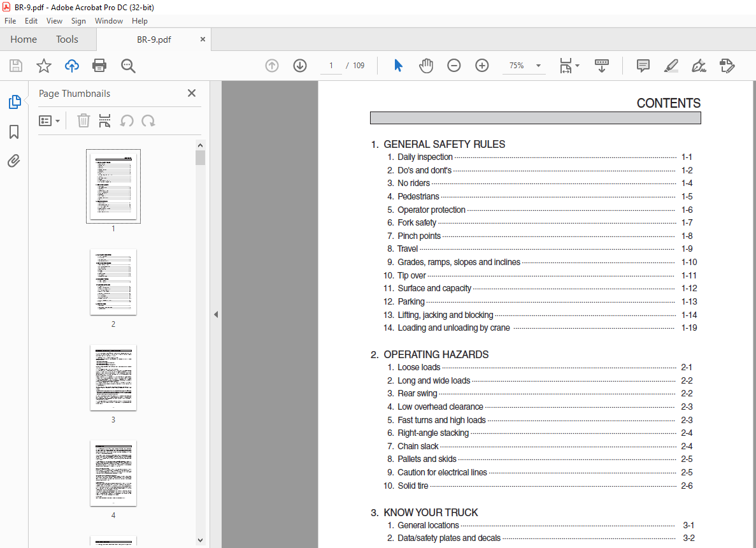Toggle the Bookmarks side panel
Viewport: 756px width, 548px height.
click(14, 132)
